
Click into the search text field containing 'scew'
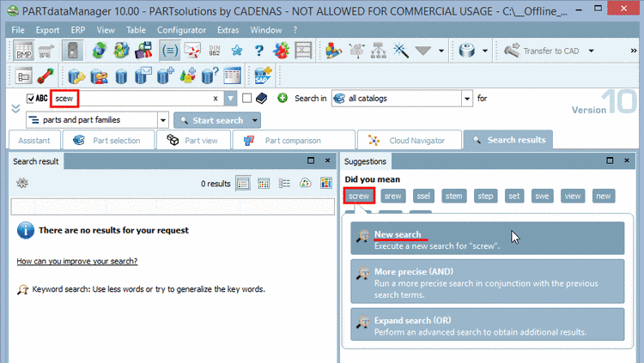[136, 99]
